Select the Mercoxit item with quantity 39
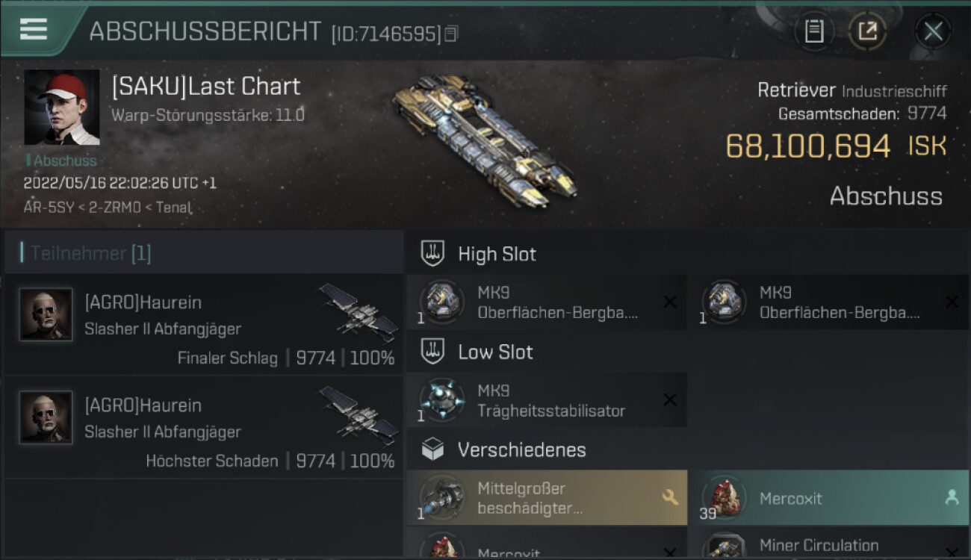This screenshot has width=971, height=560. 829,498
